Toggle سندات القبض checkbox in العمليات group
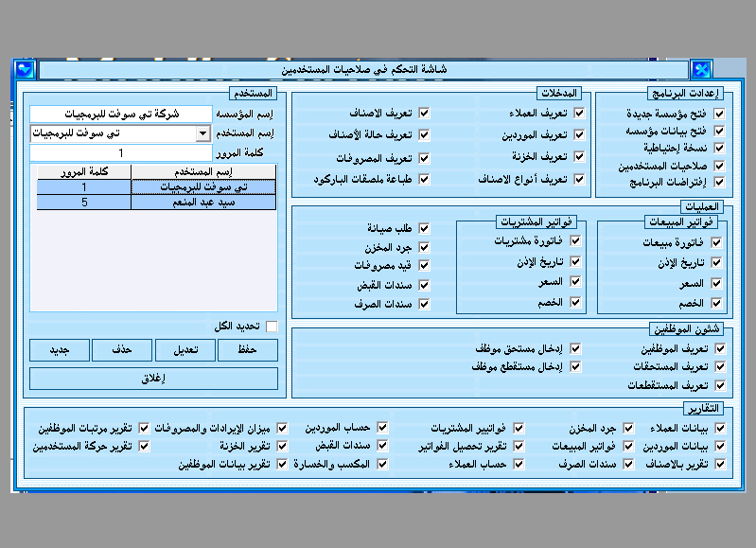Screen dimensions: 756x548 pos(424,285)
